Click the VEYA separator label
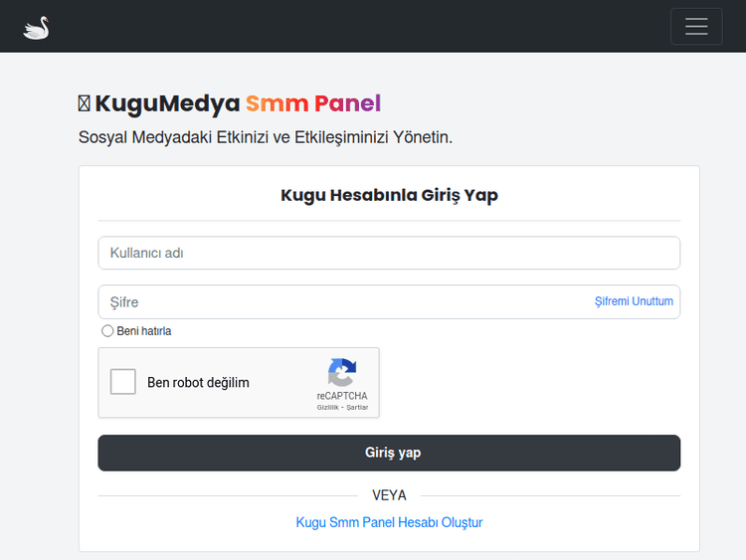The image size is (746, 560). tap(389, 495)
